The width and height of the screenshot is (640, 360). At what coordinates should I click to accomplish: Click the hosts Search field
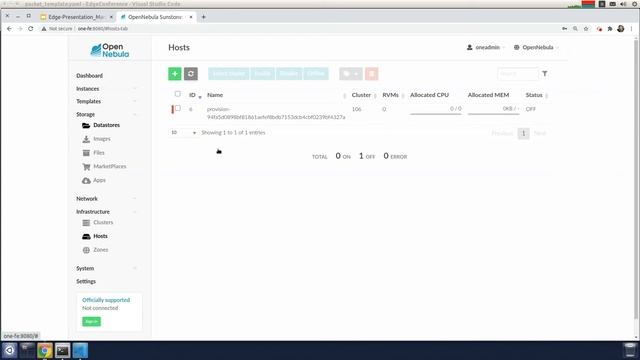518,74
